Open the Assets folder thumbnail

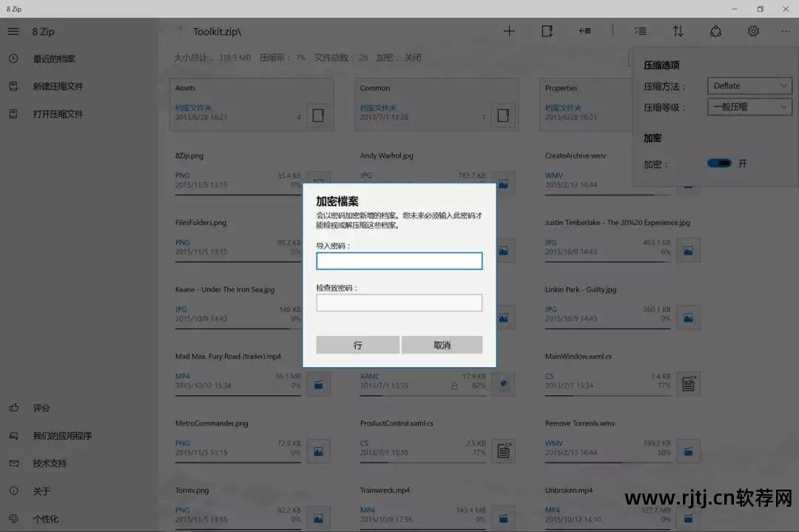(x=252, y=104)
